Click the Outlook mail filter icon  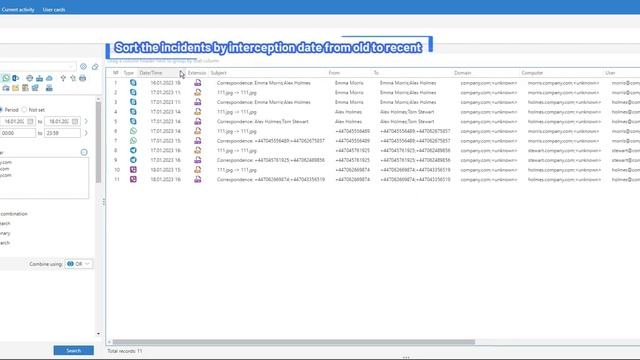[x=16, y=78]
